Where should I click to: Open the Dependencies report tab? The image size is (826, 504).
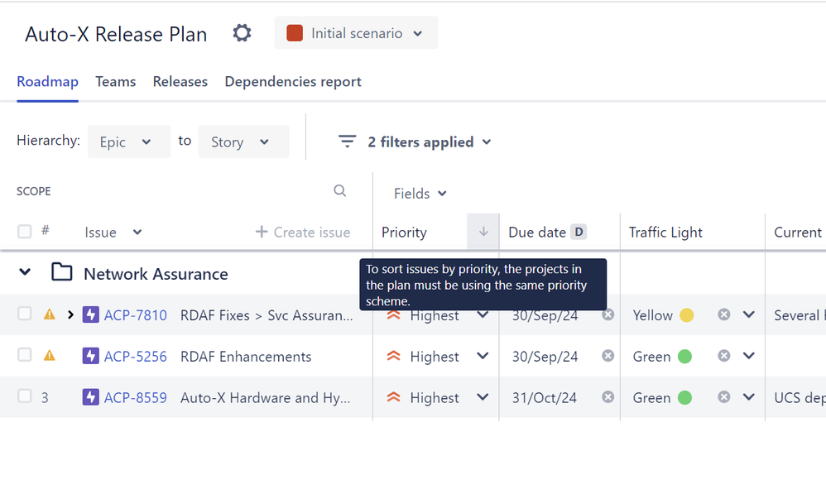pyautogui.click(x=293, y=82)
